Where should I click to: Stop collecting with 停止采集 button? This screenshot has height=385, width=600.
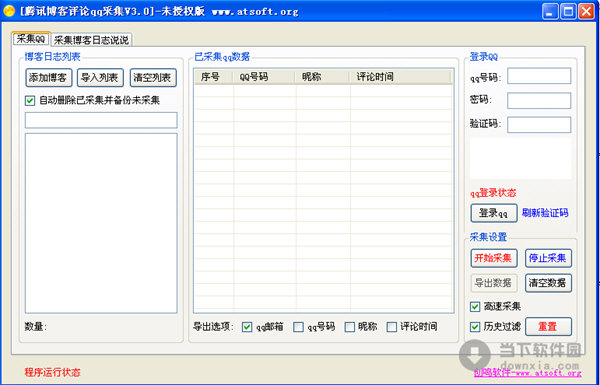tap(548, 258)
